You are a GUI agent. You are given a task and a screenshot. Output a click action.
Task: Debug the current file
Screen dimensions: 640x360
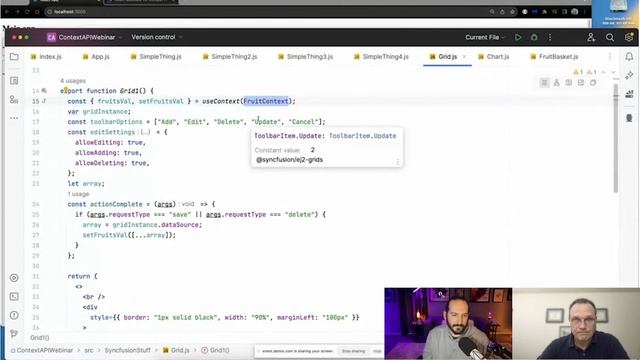click(534, 37)
